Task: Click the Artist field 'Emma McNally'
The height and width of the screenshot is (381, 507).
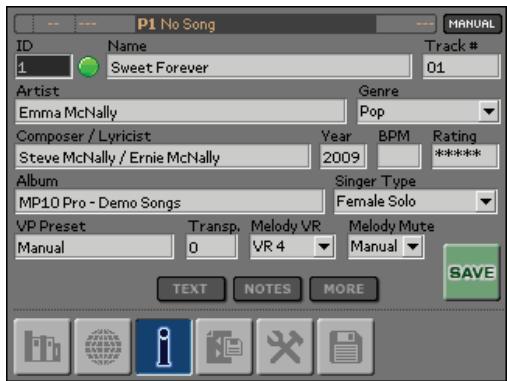Action: coord(181,112)
